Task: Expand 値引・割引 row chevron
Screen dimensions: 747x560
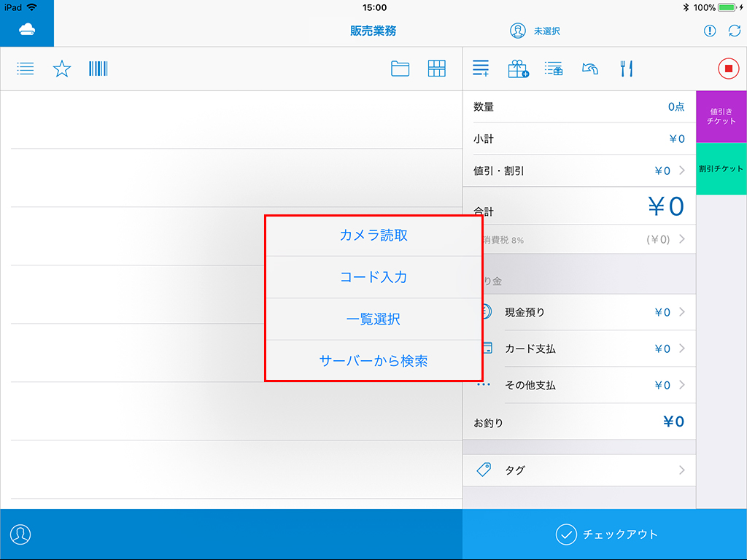Action: pyautogui.click(x=682, y=171)
